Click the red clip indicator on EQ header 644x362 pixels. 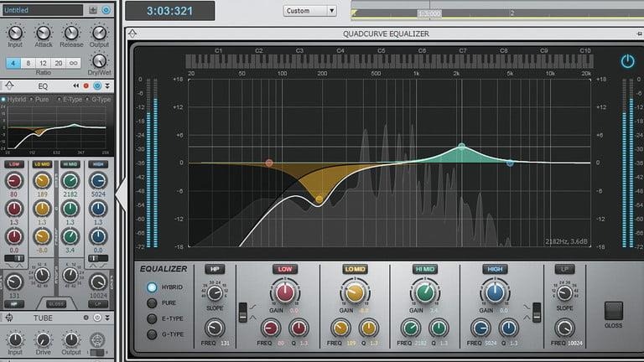coord(86,85)
